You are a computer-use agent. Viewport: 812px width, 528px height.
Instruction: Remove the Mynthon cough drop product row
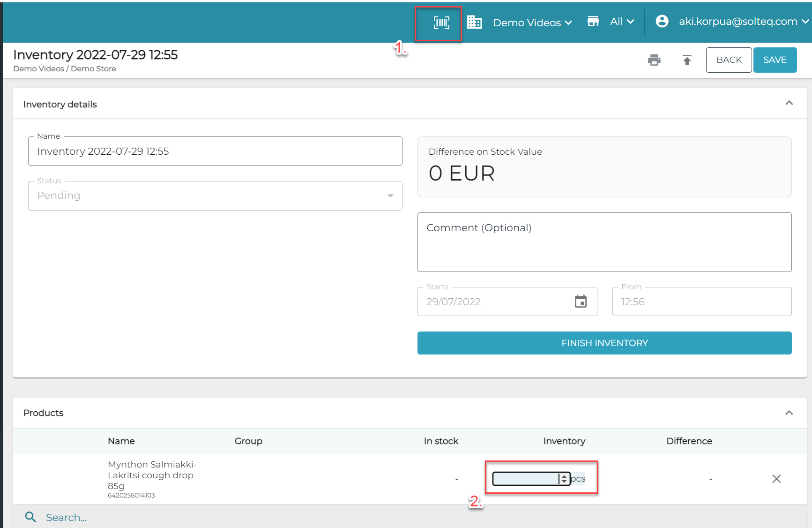click(776, 479)
